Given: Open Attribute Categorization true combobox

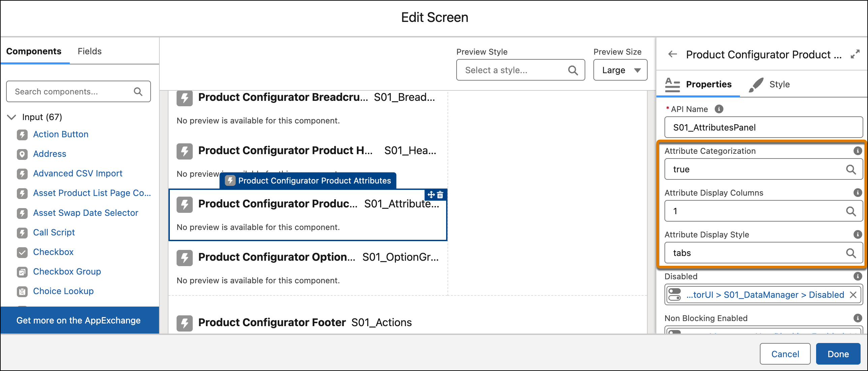Looking at the screenshot, I should pyautogui.click(x=763, y=169).
